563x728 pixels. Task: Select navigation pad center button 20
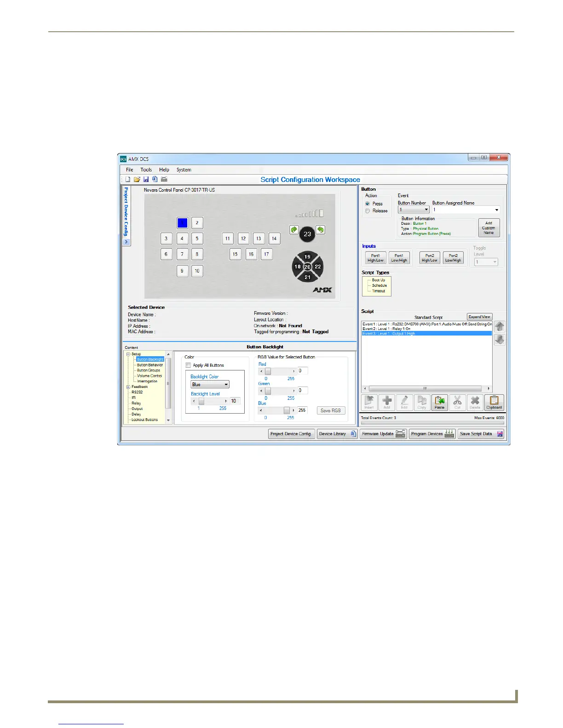(308, 267)
